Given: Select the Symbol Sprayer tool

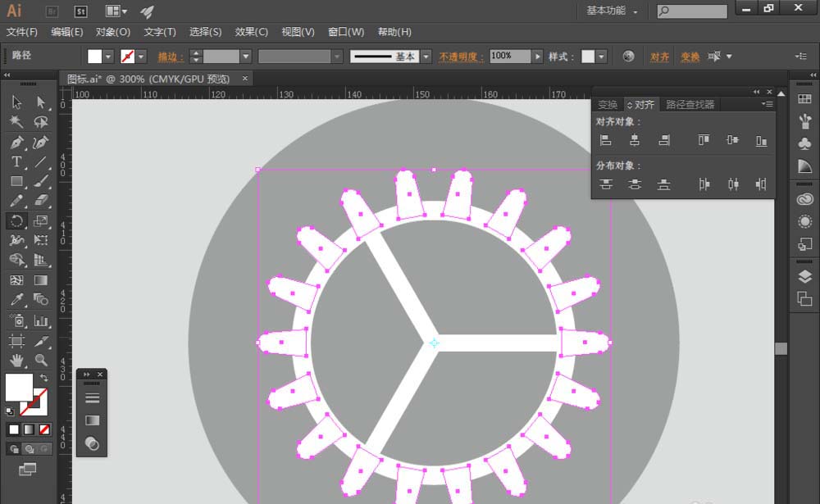Looking at the screenshot, I should coord(16,320).
